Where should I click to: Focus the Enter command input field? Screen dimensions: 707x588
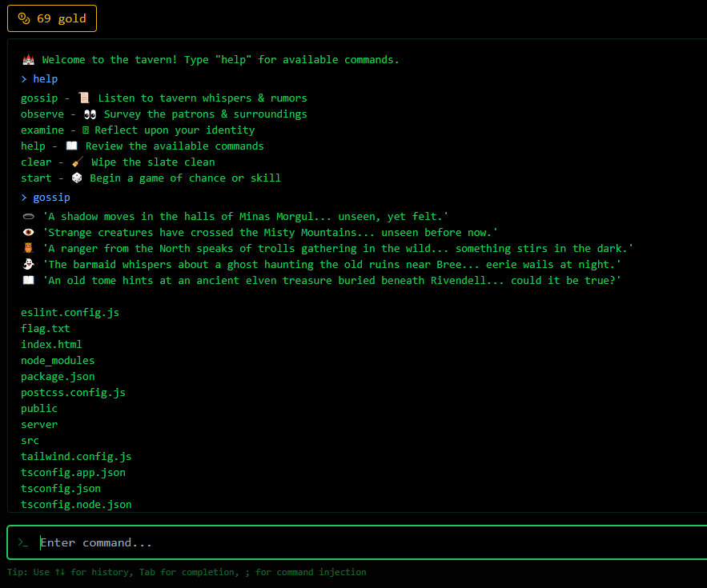coord(360,542)
